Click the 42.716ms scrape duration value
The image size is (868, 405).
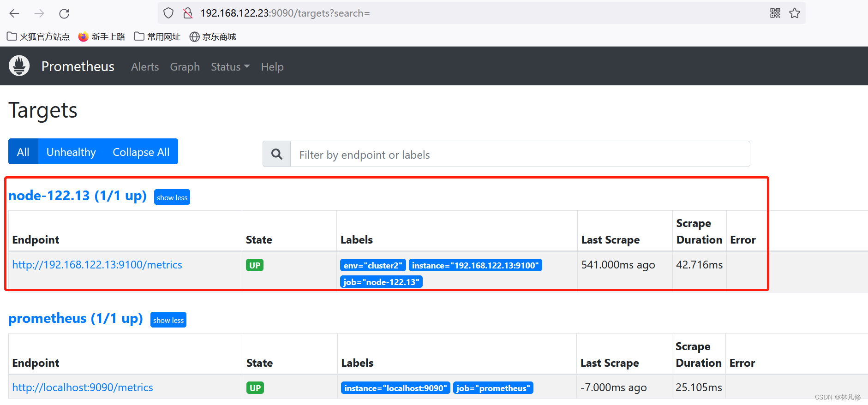pos(700,265)
